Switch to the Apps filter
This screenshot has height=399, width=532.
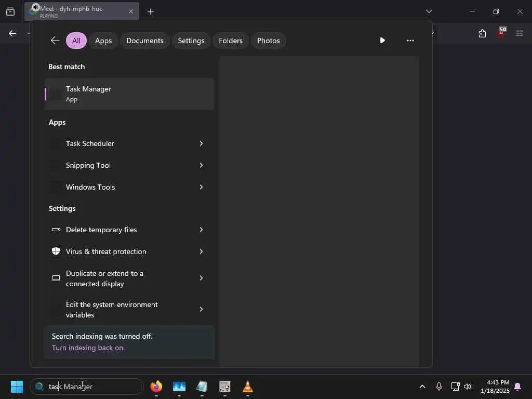tap(103, 41)
